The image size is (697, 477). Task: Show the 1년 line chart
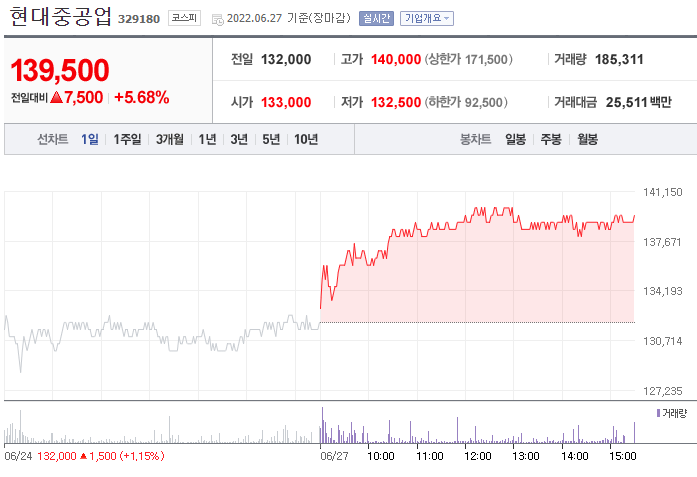click(207, 140)
